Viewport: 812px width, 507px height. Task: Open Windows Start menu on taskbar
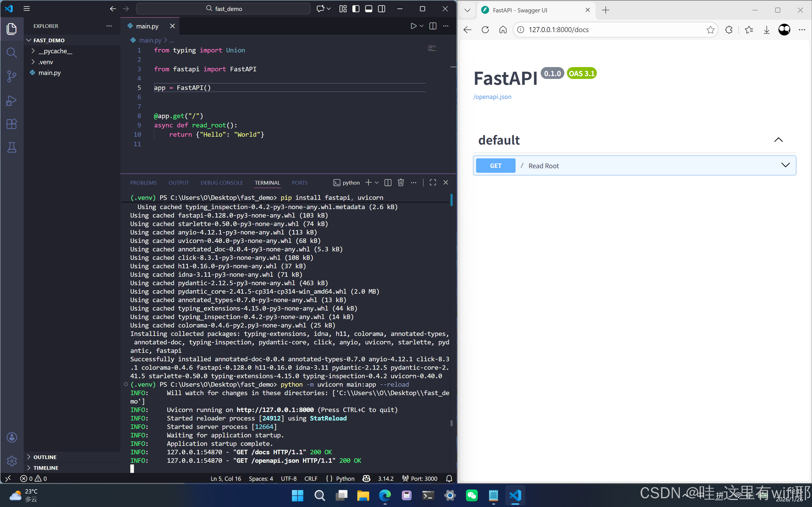point(298,496)
